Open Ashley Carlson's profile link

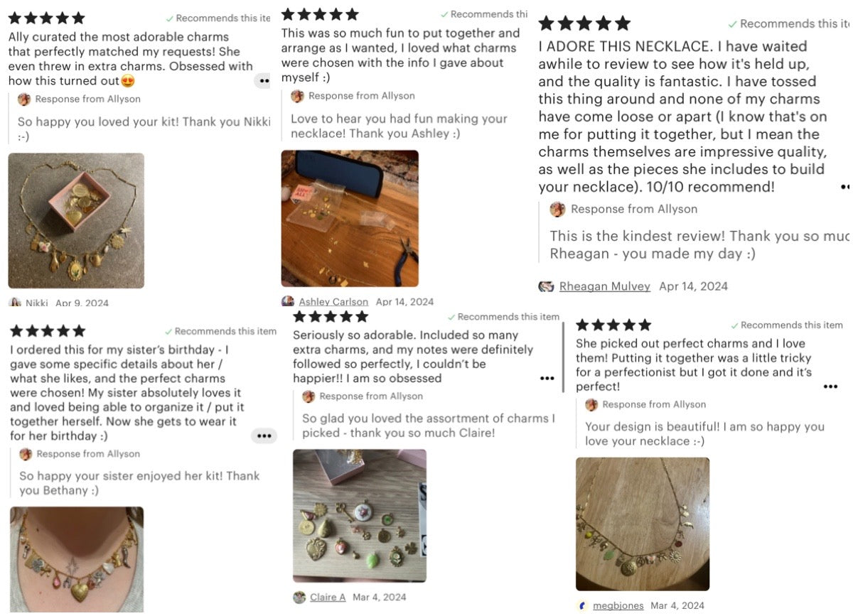333,302
